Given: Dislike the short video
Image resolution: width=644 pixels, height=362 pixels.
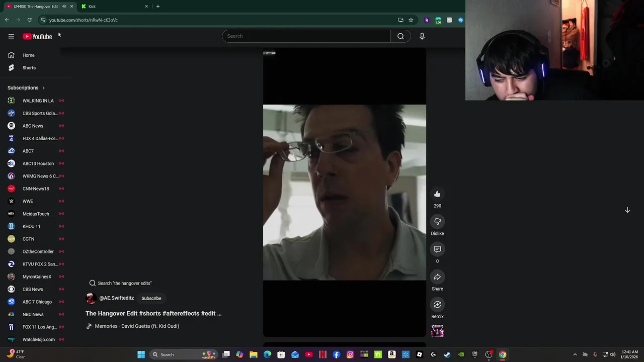Looking at the screenshot, I should point(437,222).
